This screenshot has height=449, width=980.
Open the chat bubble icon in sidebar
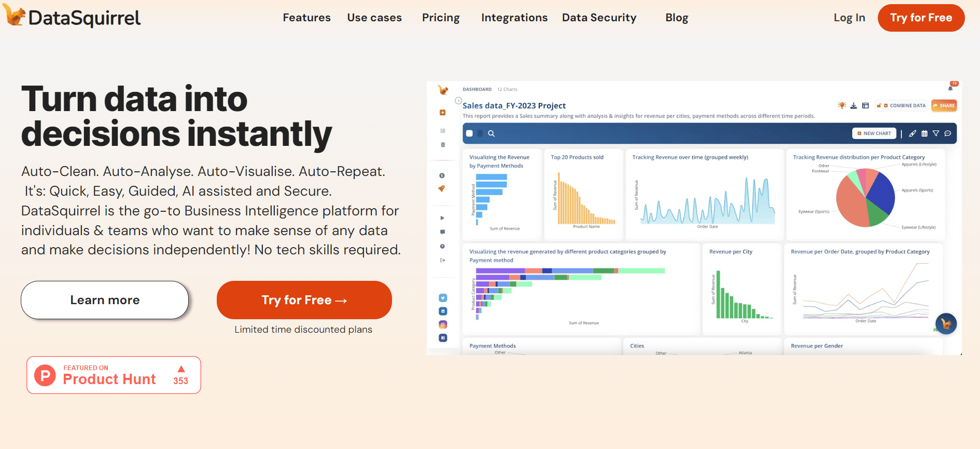(x=442, y=232)
